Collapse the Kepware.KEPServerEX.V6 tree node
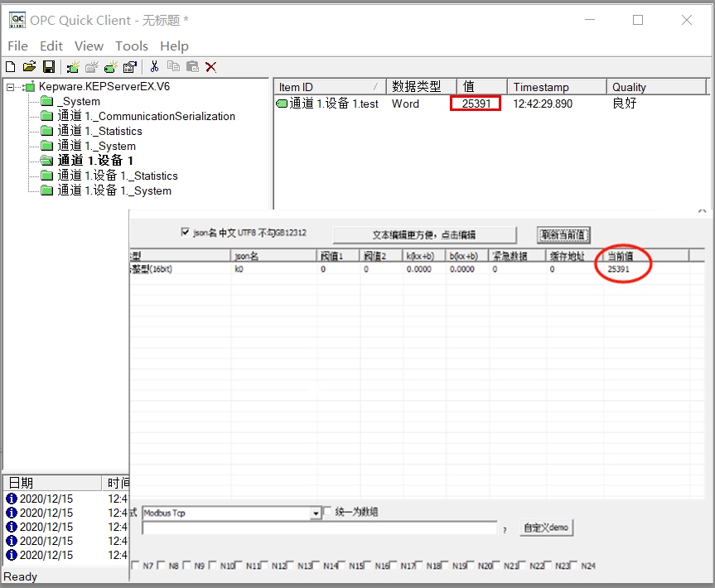This screenshot has height=588, width=715. (x=10, y=87)
